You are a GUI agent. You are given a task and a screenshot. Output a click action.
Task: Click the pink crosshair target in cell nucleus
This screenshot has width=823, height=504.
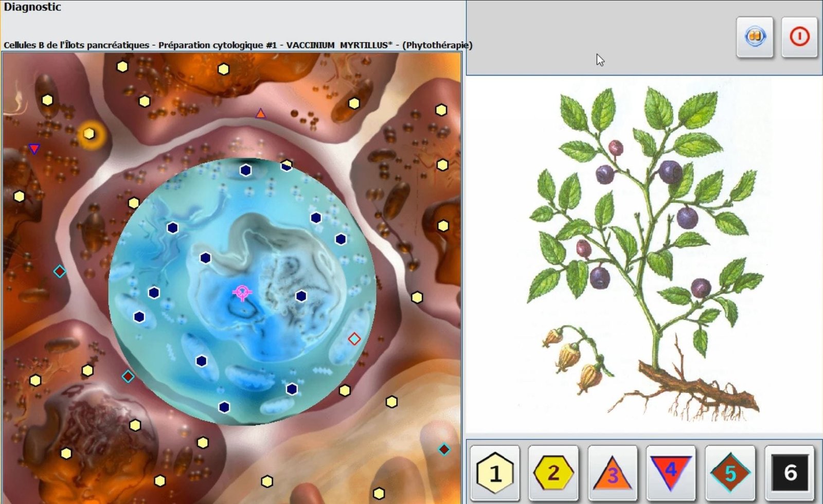[x=242, y=293]
